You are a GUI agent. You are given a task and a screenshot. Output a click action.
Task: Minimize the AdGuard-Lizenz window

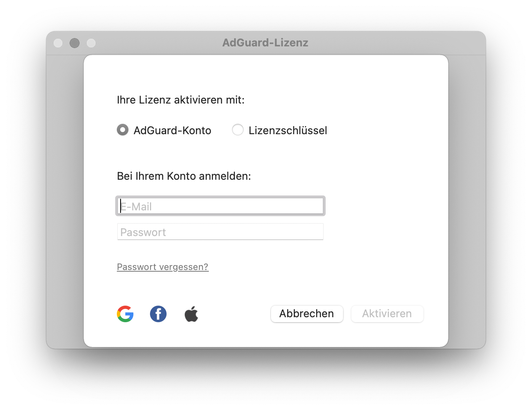[75, 43]
